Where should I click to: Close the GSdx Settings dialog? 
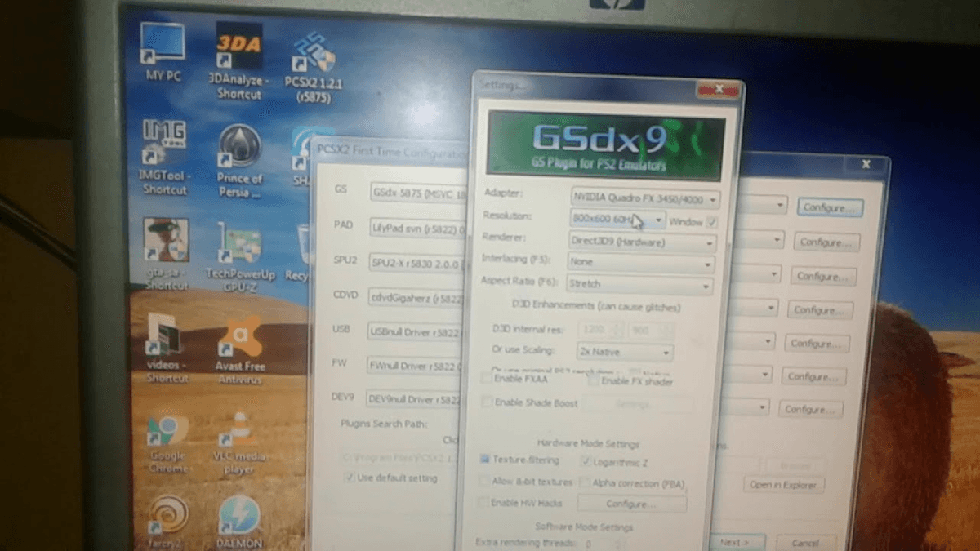(718, 88)
